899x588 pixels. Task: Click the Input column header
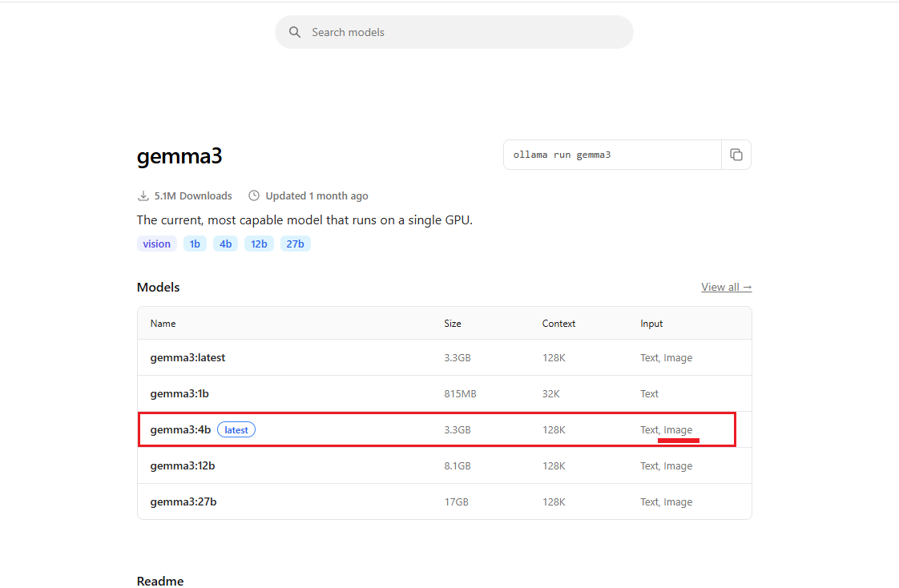tap(651, 324)
